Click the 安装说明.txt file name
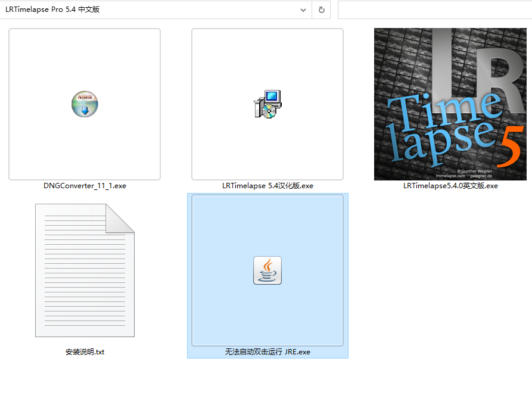 tap(85, 352)
